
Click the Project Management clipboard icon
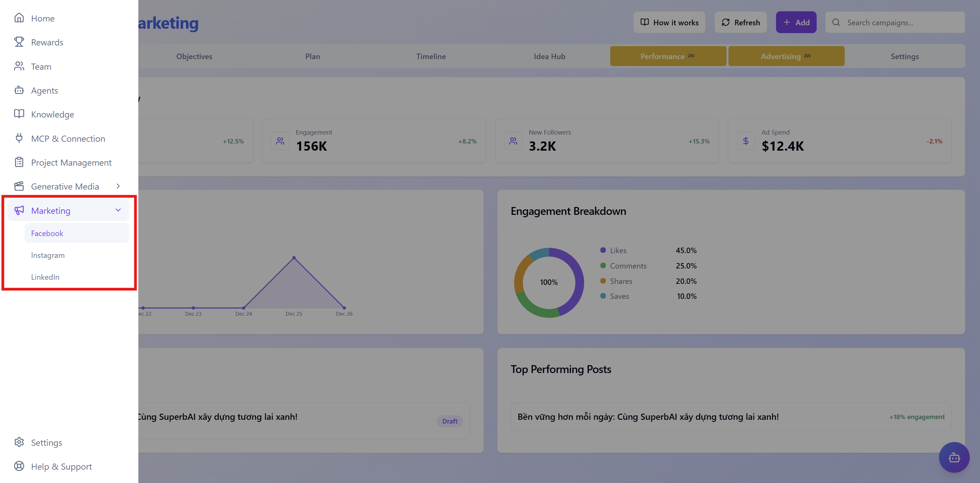[19, 162]
